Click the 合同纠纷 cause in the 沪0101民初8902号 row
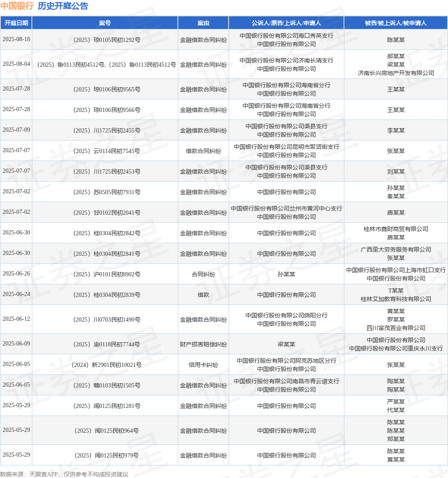 coord(203,274)
